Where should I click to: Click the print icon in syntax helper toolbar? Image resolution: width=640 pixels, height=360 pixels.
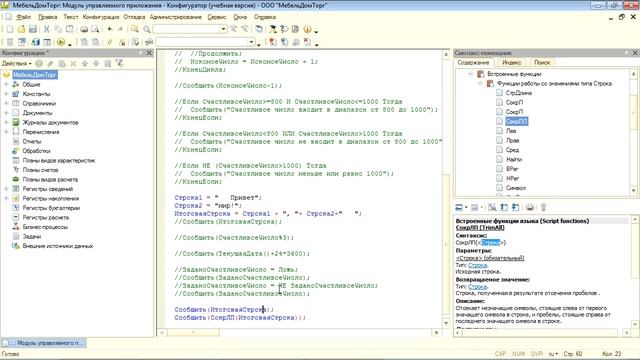coord(529,207)
